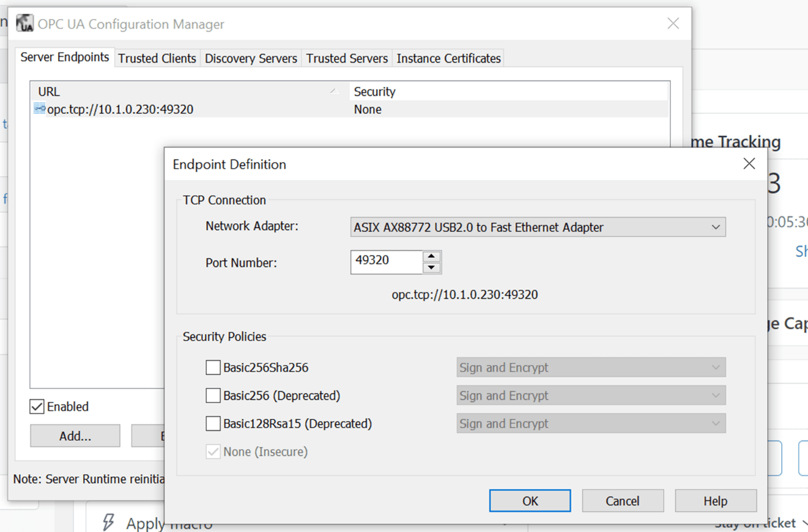Close the OPC UA Configuration Manager window
This screenshot has height=532, width=808.
tap(673, 24)
